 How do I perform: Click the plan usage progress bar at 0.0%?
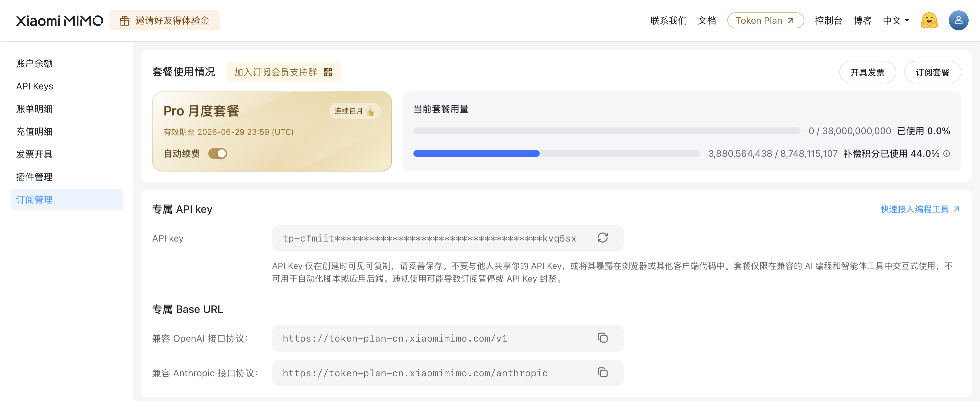(x=606, y=131)
